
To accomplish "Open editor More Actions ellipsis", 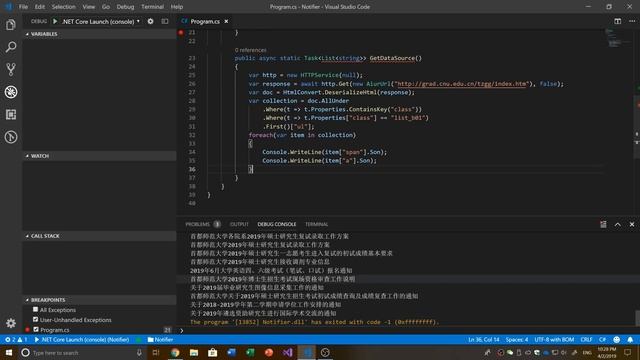I will tap(631, 21).
